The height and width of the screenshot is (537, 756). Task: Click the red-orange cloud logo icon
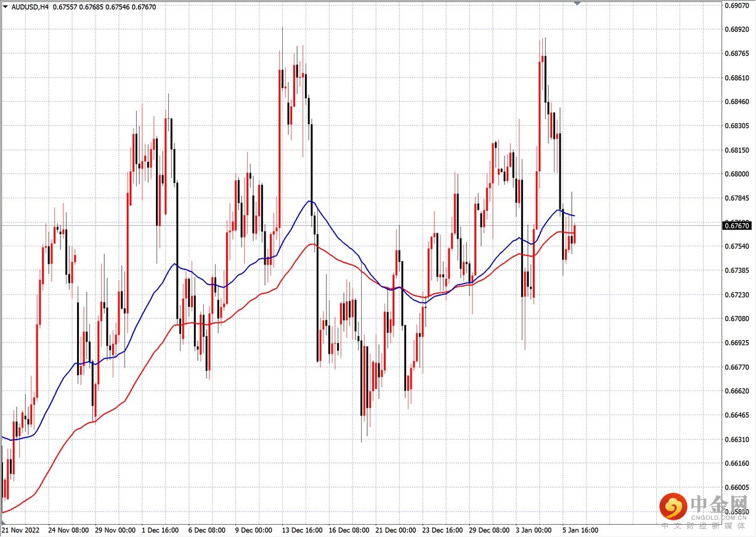pos(674,507)
